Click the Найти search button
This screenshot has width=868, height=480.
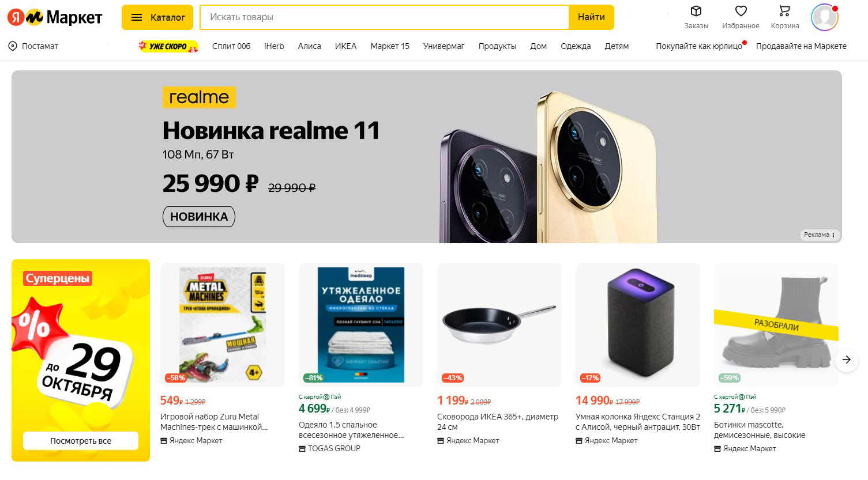pos(591,17)
